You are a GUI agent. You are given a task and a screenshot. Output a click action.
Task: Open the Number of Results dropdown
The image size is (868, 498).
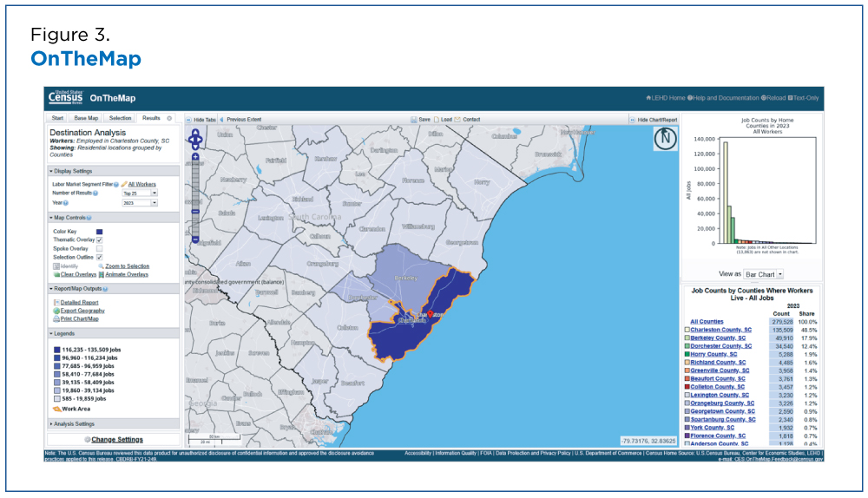coord(140,193)
